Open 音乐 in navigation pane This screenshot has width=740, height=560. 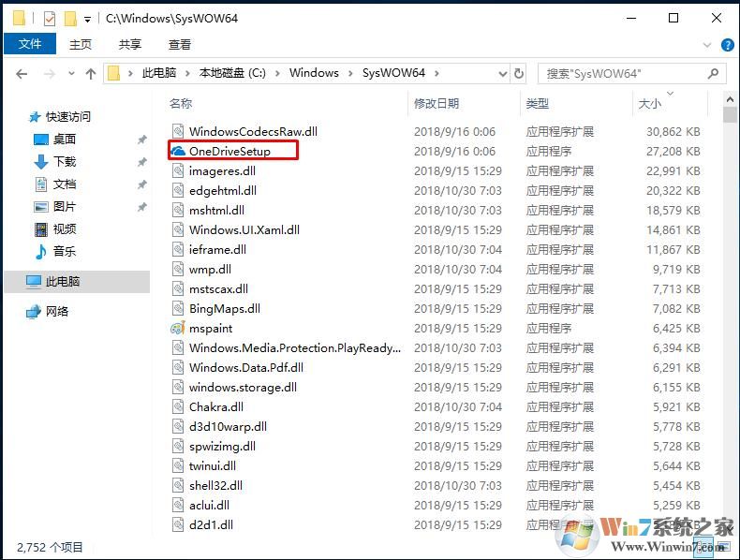[65, 251]
